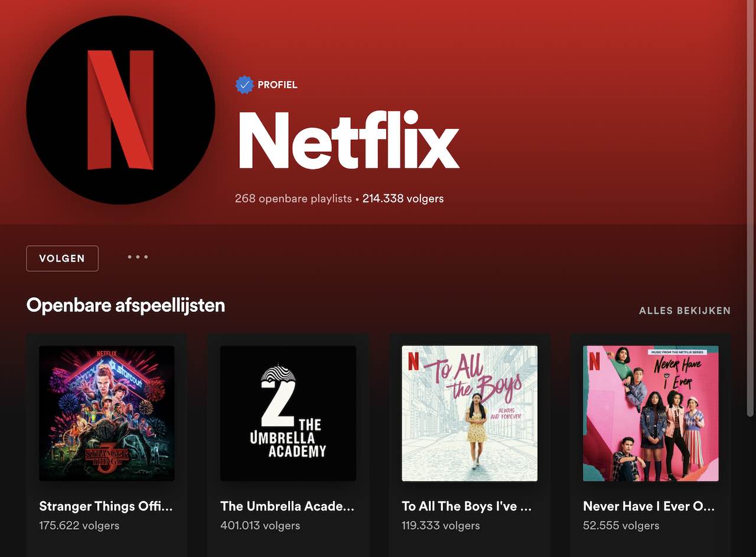The image size is (756, 557).
Task: Click the 'The Umbrella Acade...' playlist title
Action: pyautogui.click(x=288, y=506)
